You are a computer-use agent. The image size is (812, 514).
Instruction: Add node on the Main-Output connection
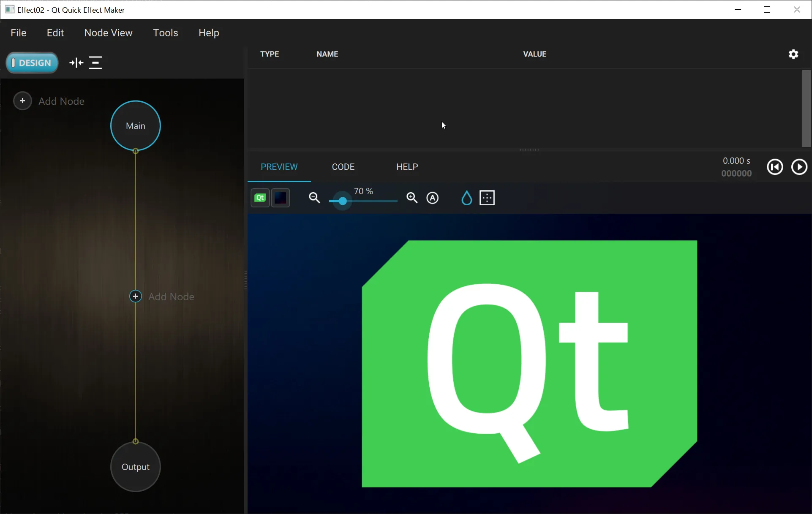(x=136, y=296)
